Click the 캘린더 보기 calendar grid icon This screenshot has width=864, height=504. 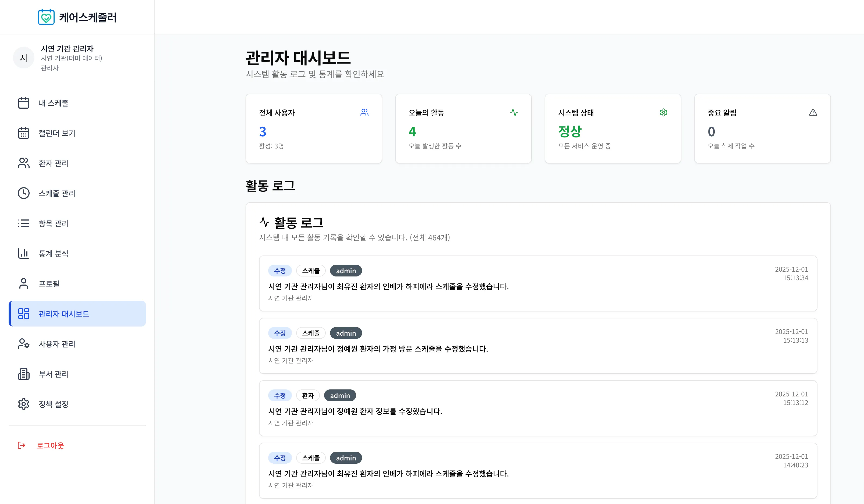(x=23, y=133)
